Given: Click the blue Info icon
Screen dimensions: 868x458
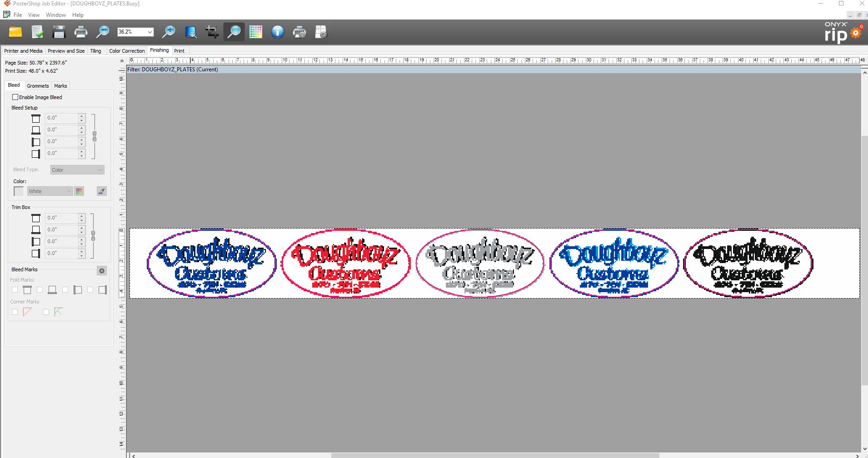Looking at the screenshot, I should 278,32.
